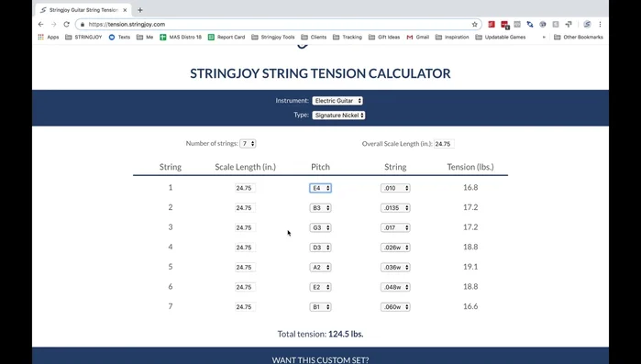Open Other Bookmarks folder
Viewport: 641px width, 364px height.
(579, 37)
